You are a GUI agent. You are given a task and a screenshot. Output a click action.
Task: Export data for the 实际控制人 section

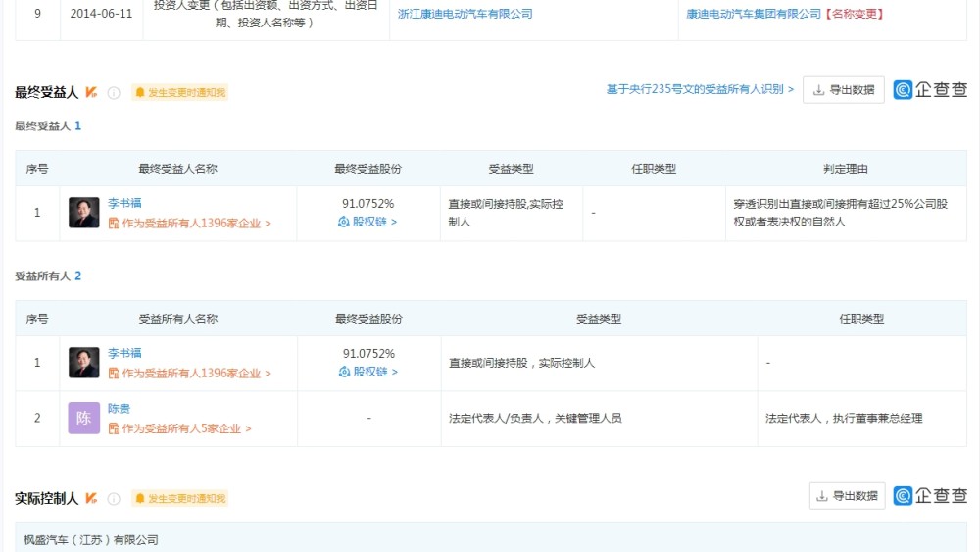point(847,496)
